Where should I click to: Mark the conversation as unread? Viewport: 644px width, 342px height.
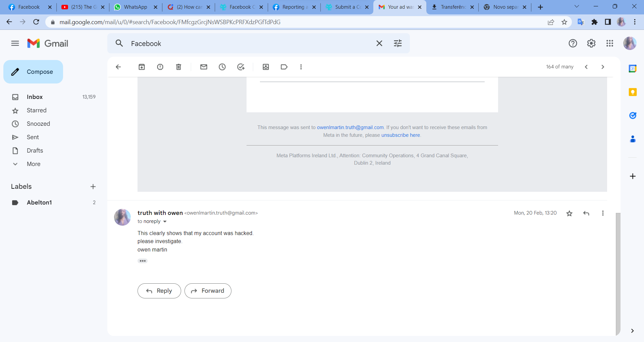[x=204, y=67]
